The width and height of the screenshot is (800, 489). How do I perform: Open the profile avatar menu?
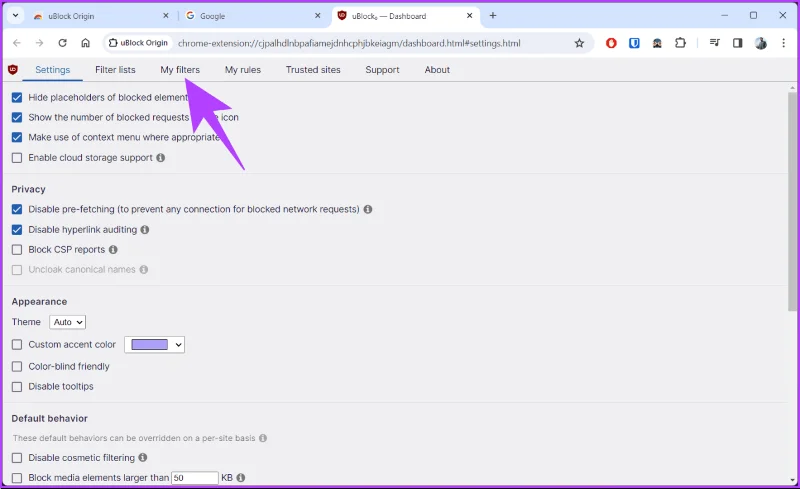(x=761, y=43)
